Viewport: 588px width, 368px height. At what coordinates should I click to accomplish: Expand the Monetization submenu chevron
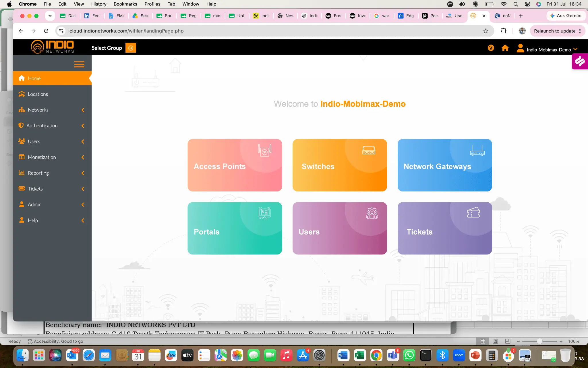(x=83, y=157)
